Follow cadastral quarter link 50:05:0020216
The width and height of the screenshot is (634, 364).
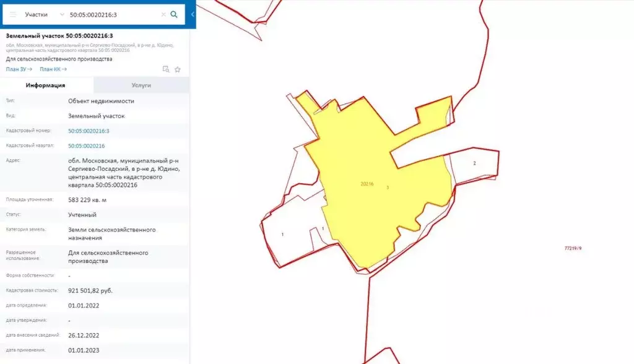click(86, 146)
